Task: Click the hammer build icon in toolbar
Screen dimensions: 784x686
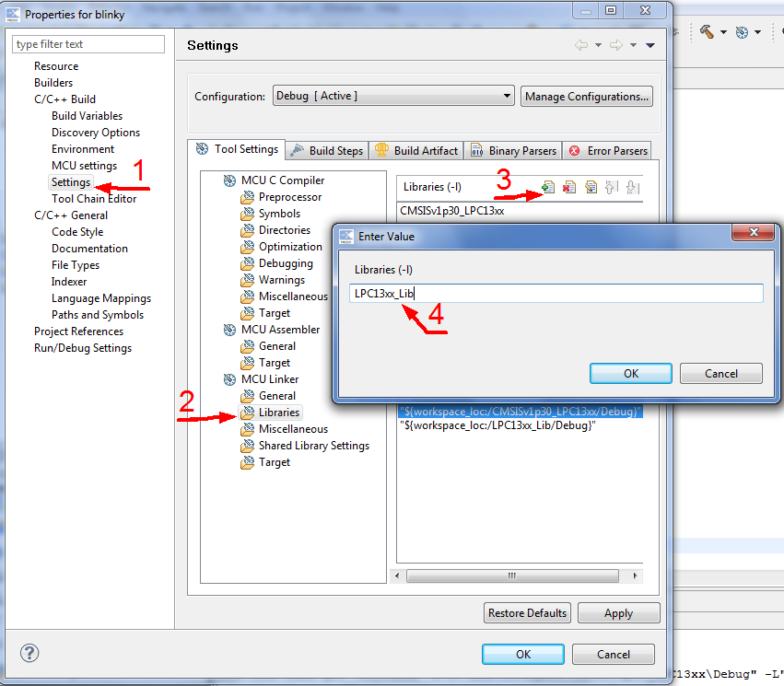Action: pyautogui.click(x=707, y=31)
